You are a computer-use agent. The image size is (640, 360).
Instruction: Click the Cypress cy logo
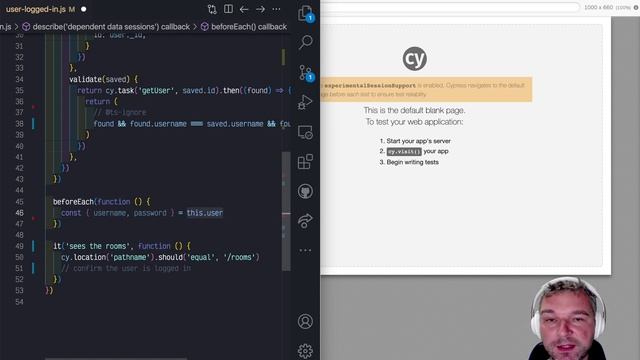pyautogui.click(x=415, y=59)
